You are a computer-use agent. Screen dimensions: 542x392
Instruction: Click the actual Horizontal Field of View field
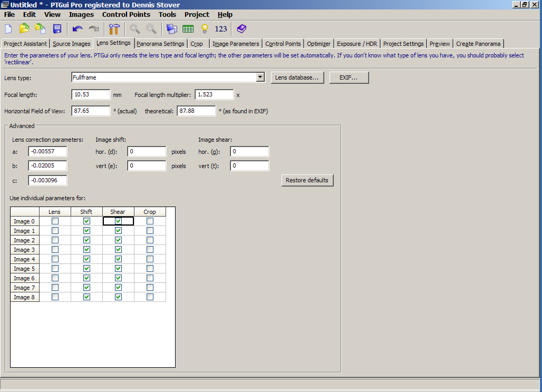point(91,111)
